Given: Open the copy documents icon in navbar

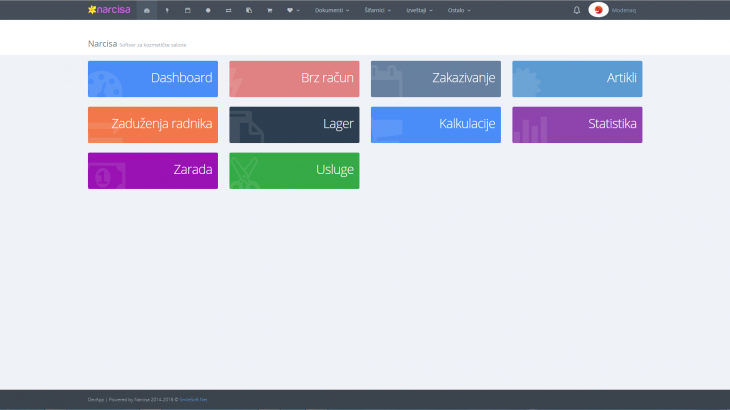Looking at the screenshot, I should point(249,10).
